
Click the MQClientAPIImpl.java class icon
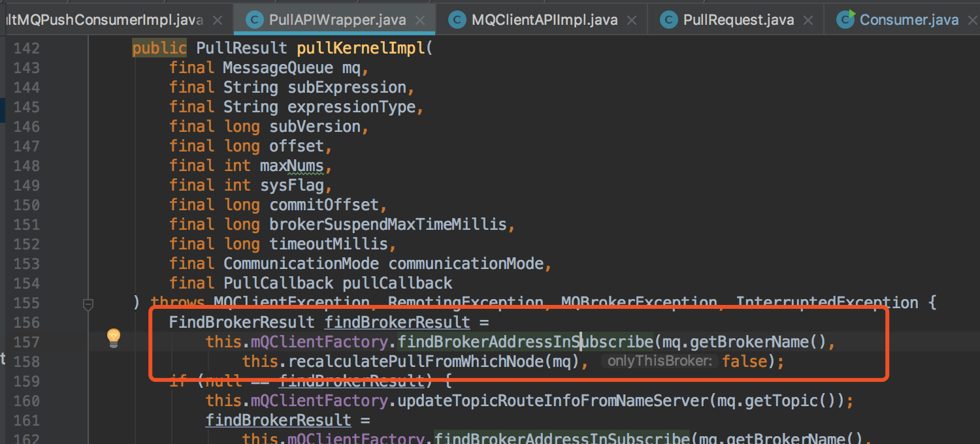457,20
